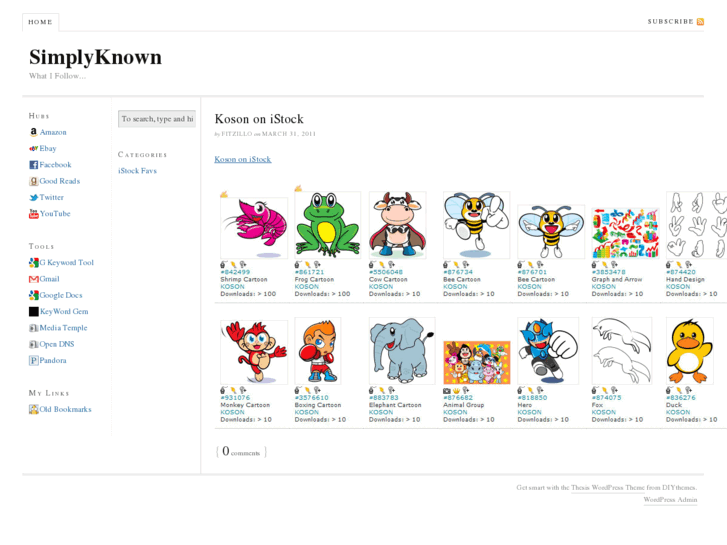Click the SimplyKnown site title
The width and height of the screenshot is (727, 545).
click(95, 57)
